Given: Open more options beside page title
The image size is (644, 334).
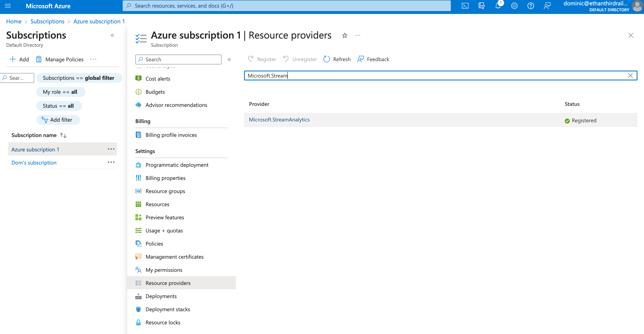Looking at the screenshot, I should pyautogui.click(x=358, y=35).
